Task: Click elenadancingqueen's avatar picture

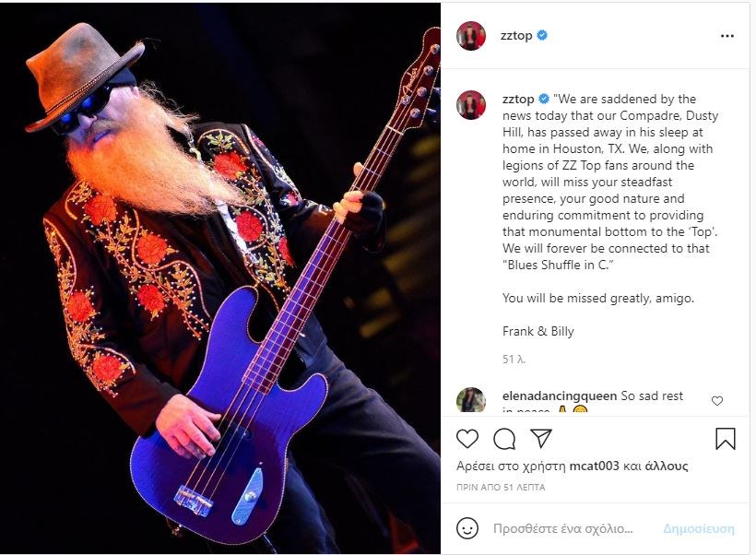Action: click(471, 400)
